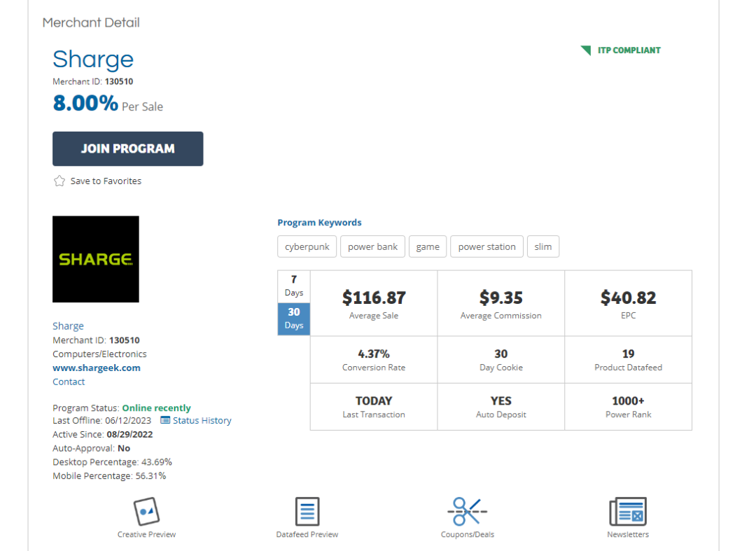Click the Sharge merchant name heading

pos(93,60)
